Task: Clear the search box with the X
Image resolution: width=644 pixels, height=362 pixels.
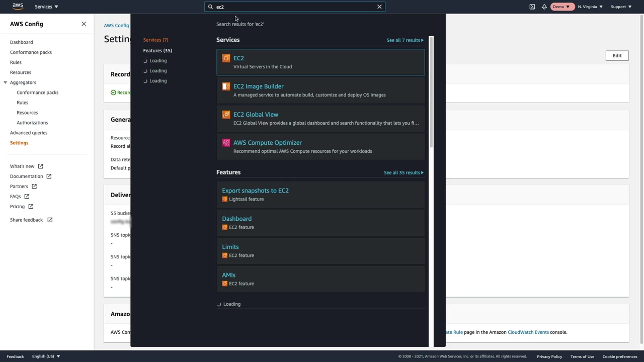Action: pos(379,7)
